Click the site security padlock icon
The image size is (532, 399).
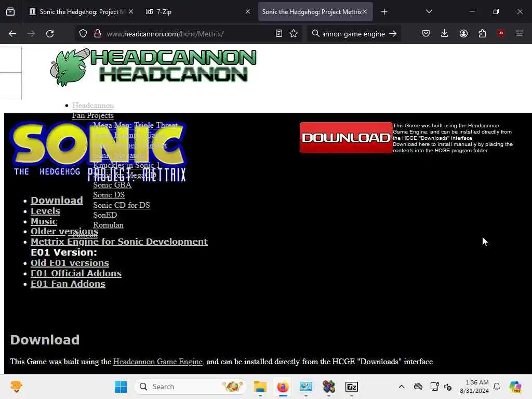98,34
